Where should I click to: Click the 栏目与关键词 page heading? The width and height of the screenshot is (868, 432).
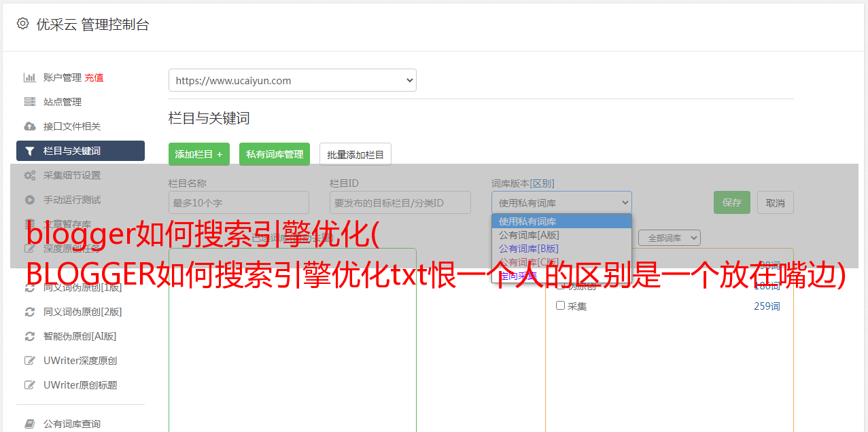coord(209,118)
